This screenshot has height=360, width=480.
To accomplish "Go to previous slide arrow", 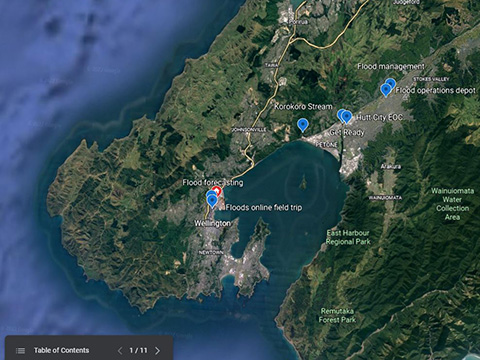I will pyautogui.click(x=120, y=351).
